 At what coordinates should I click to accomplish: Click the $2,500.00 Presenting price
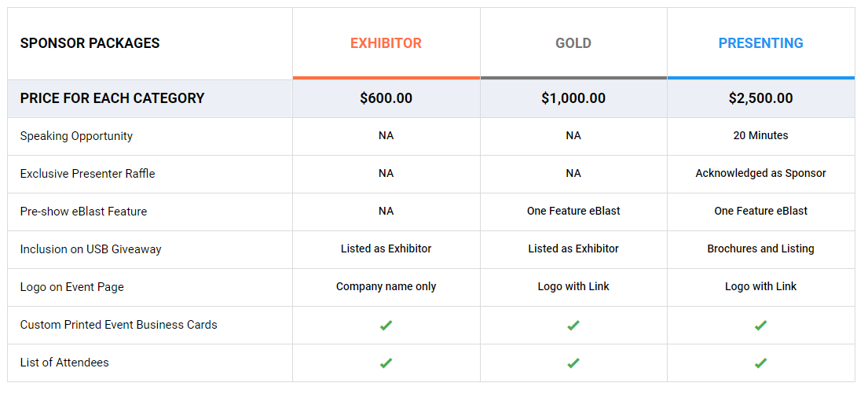pos(760,98)
